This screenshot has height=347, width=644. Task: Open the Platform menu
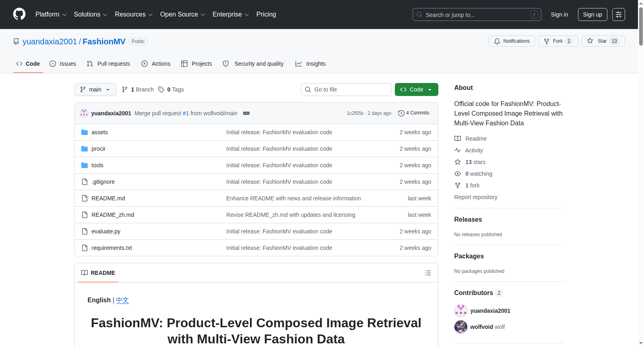coord(51,15)
